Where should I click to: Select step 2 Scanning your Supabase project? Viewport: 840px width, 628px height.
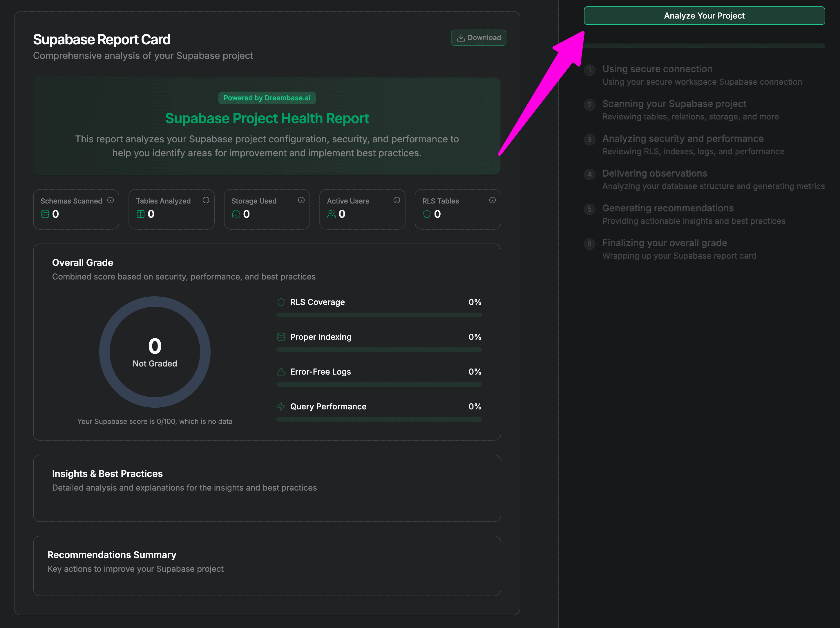674,104
